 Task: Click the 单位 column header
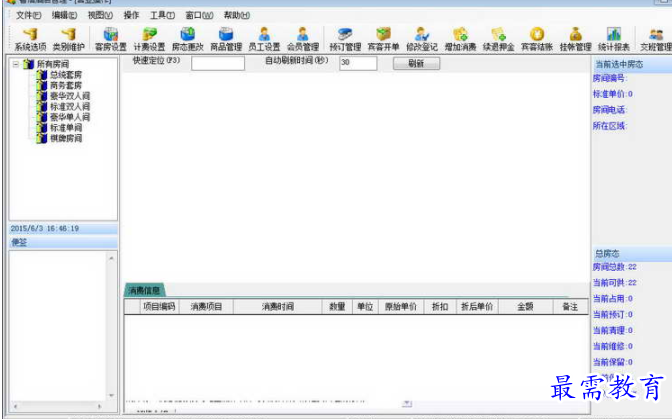click(365, 307)
